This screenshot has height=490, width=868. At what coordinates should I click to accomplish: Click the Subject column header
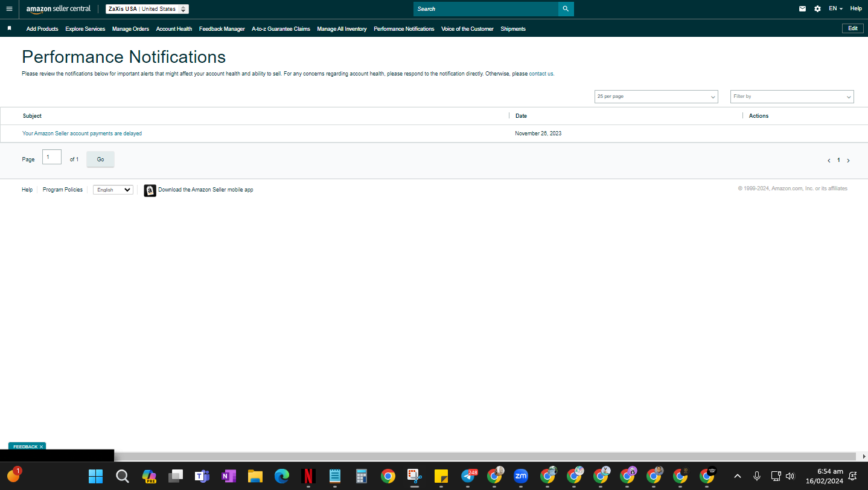[32, 116]
